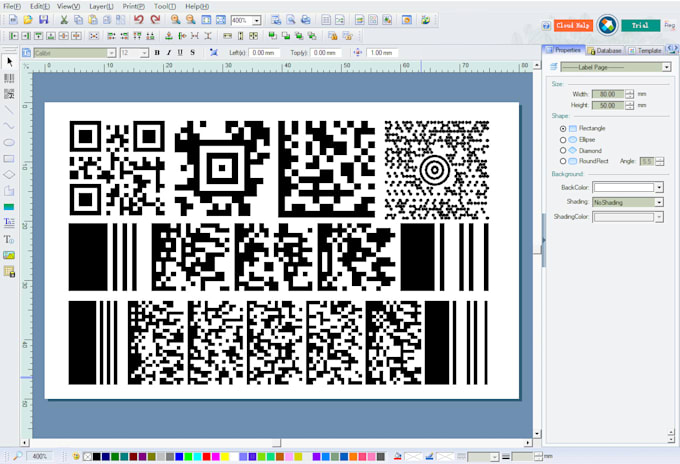Toggle underline text formatting
The height and width of the screenshot is (464, 680).
tap(180, 52)
